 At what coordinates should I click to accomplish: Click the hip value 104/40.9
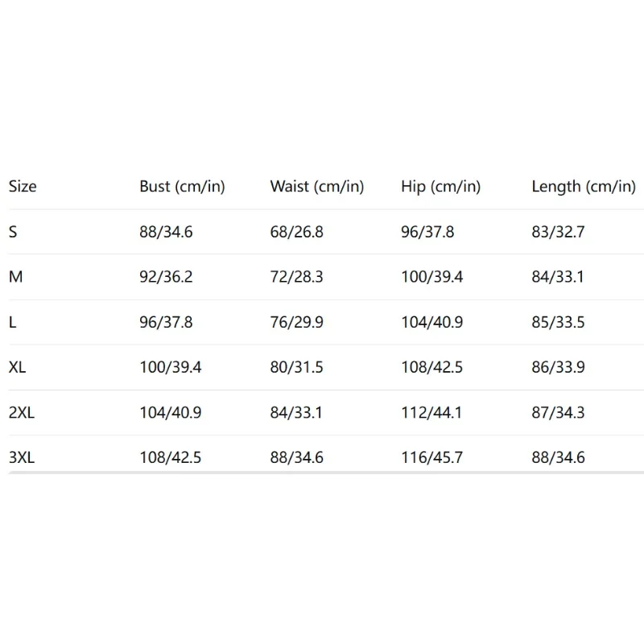[431, 323]
